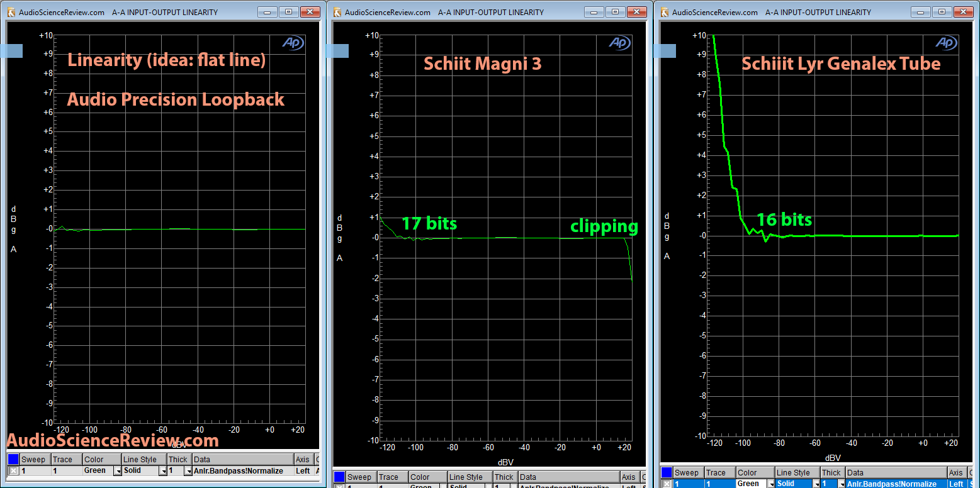Screen dimensions: 980x488
Task: Minimize the Loopback linearity window
Action: click(x=268, y=12)
